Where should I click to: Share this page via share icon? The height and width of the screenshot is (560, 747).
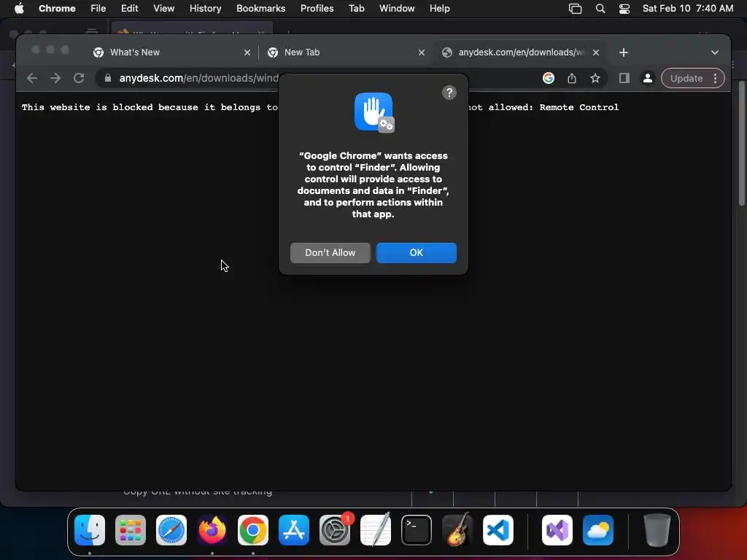(572, 78)
